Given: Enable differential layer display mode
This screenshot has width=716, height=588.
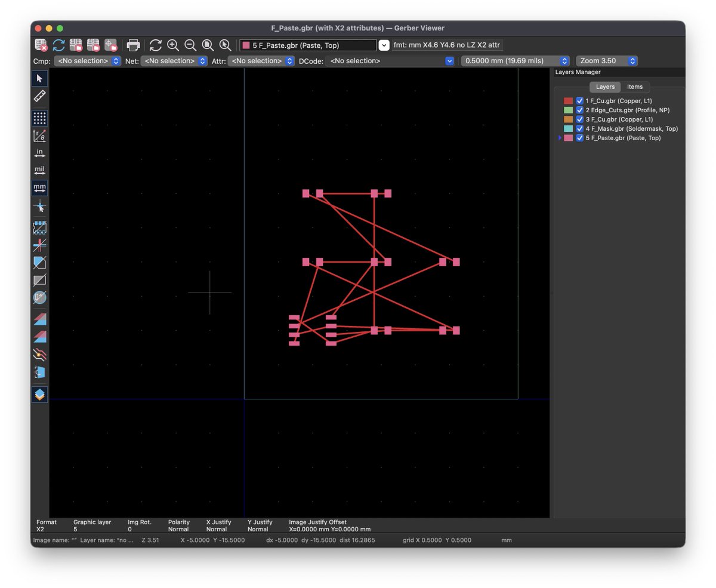Looking at the screenshot, I should click(40, 319).
